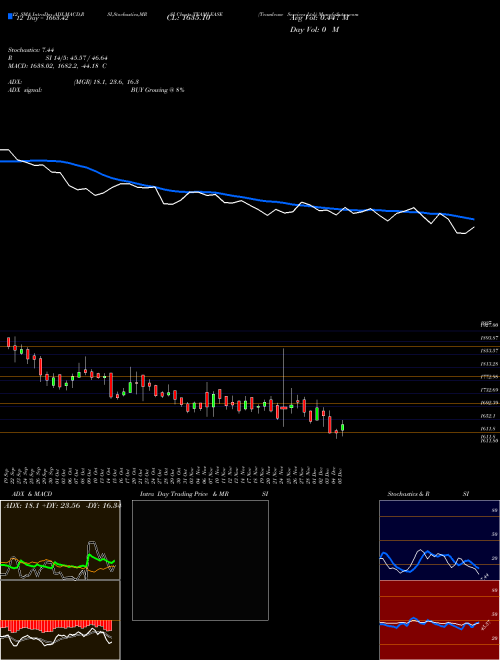The width and height of the screenshot is (500, 660).
Task: Click the 1732.69 price axis label
Action: [489, 390]
